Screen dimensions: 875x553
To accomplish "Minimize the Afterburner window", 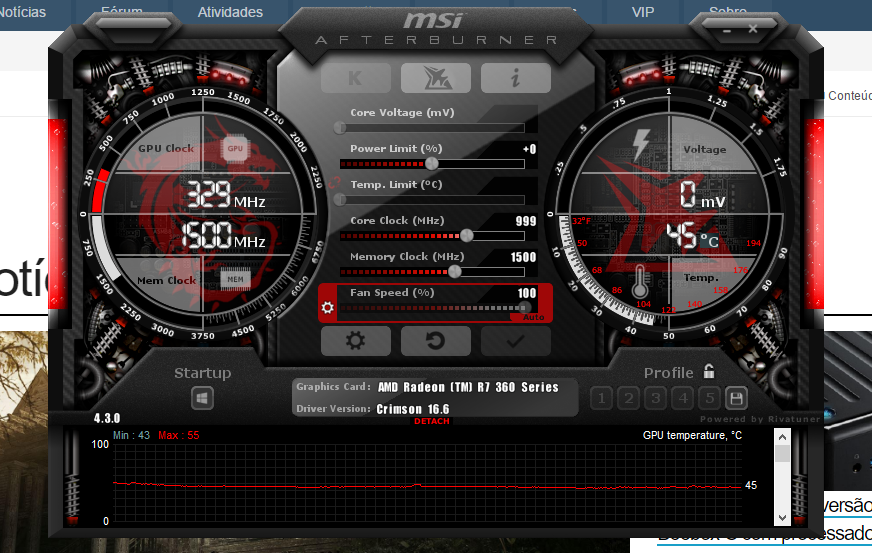I will [x=727, y=30].
